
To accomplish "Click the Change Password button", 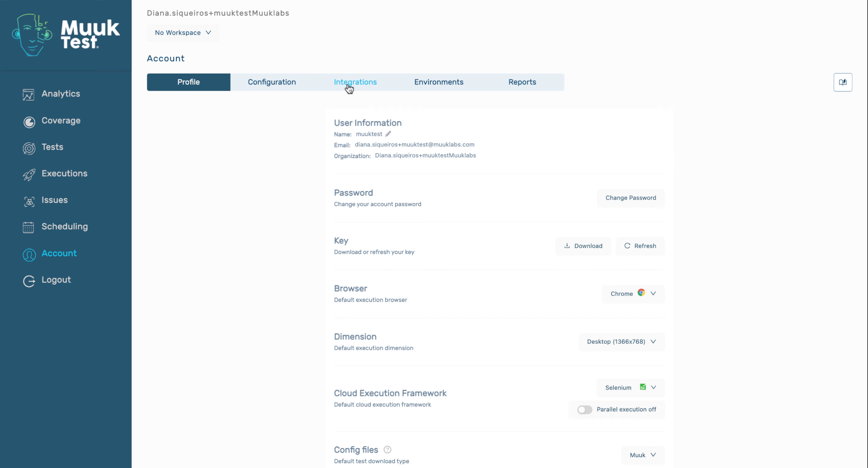I will (631, 198).
